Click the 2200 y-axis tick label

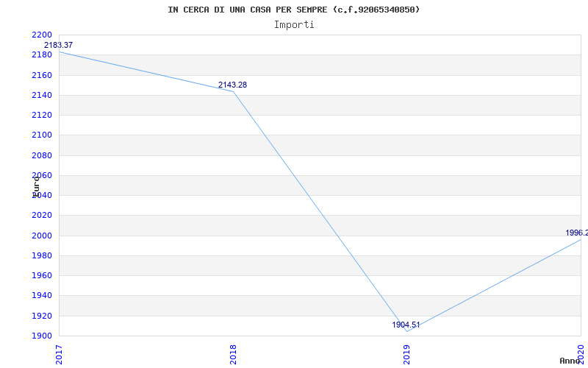click(42, 35)
